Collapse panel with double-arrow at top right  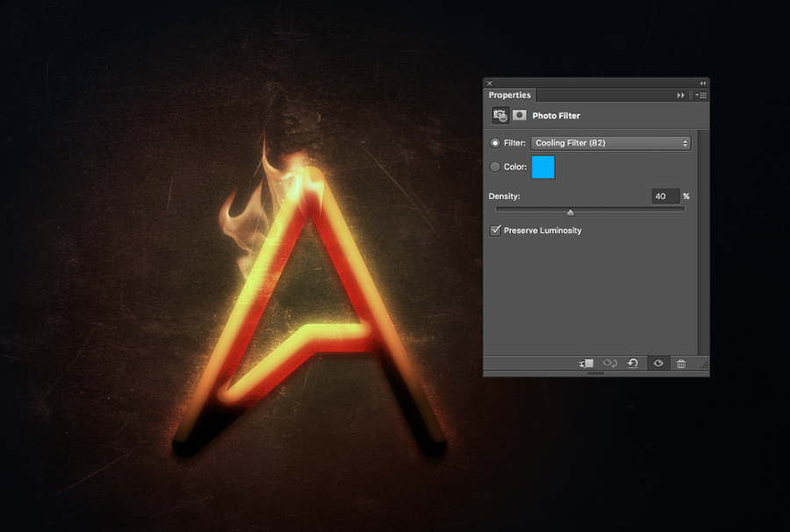pyautogui.click(x=702, y=83)
